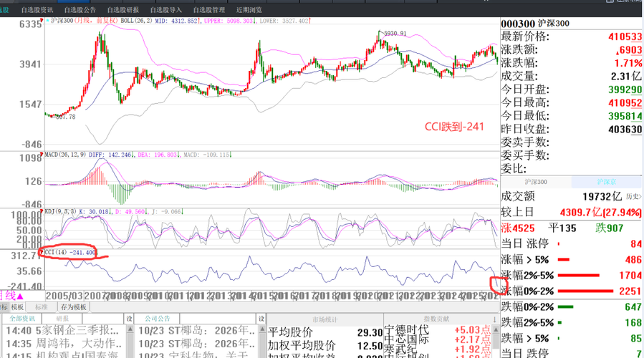
Task: Switch to the 全部资讯 news tab
Action: [x=22, y=319]
